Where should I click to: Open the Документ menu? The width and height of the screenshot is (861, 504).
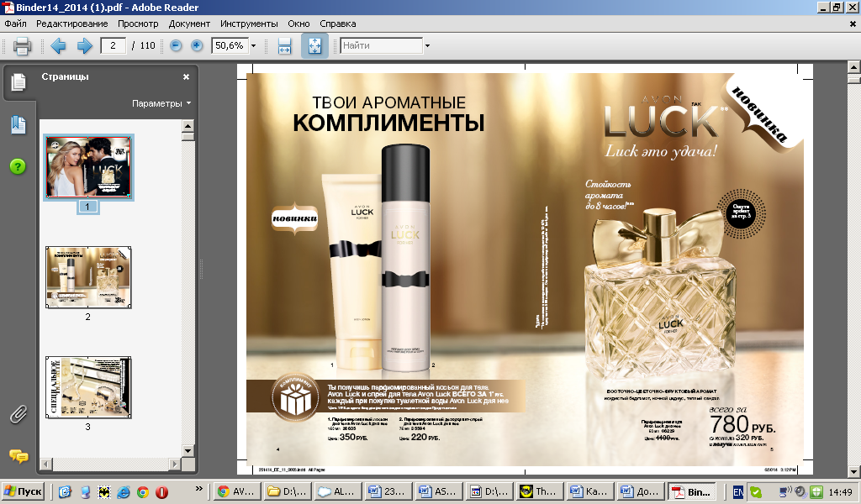189,24
